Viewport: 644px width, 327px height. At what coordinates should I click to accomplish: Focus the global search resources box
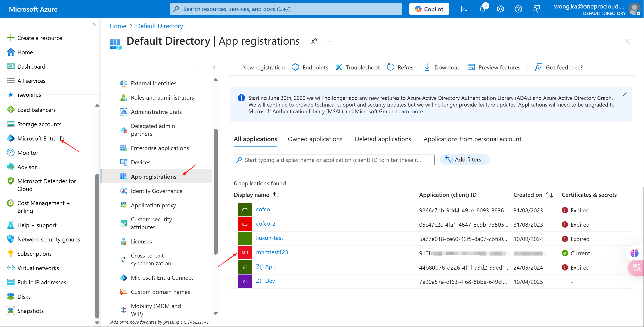tap(286, 9)
